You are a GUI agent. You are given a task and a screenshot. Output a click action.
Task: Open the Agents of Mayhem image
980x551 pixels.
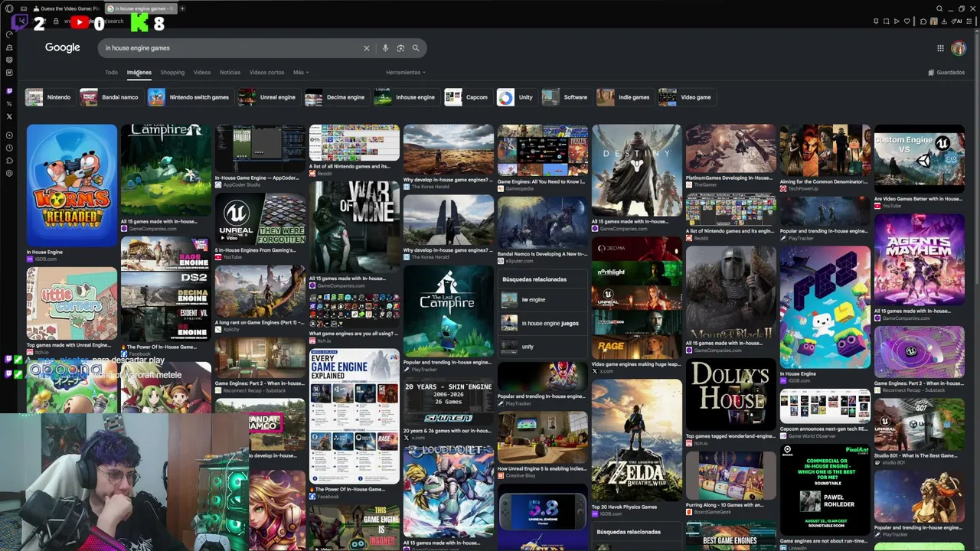pos(919,259)
